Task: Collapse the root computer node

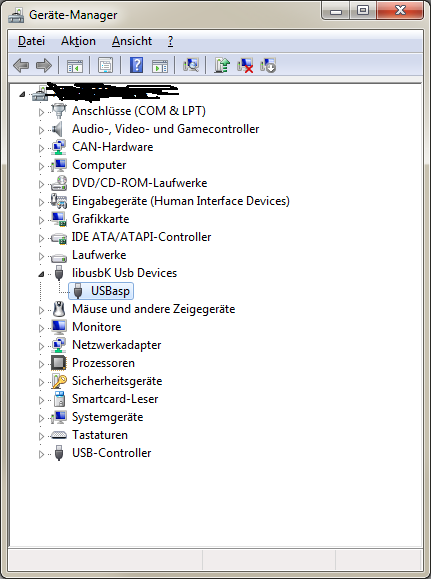Action: 22,95
